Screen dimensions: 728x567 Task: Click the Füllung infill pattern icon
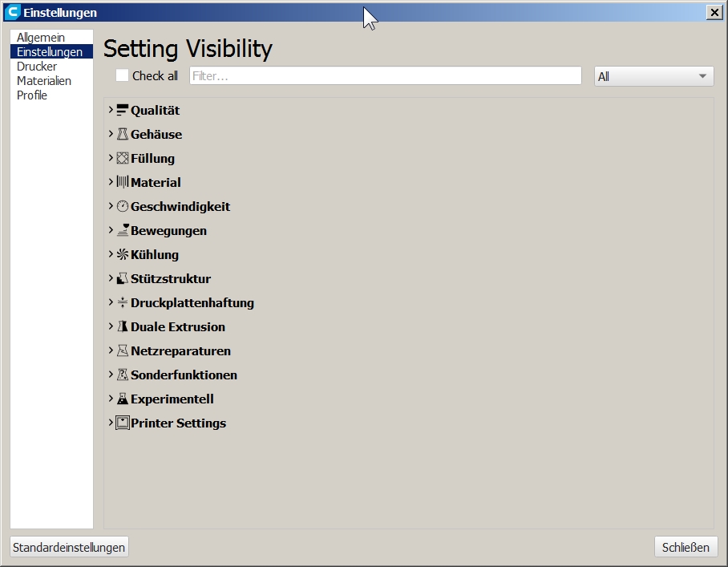[x=122, y=159]
